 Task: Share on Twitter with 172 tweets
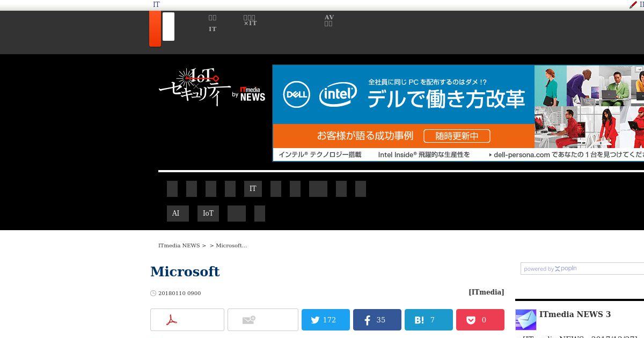tap(326, 320)
